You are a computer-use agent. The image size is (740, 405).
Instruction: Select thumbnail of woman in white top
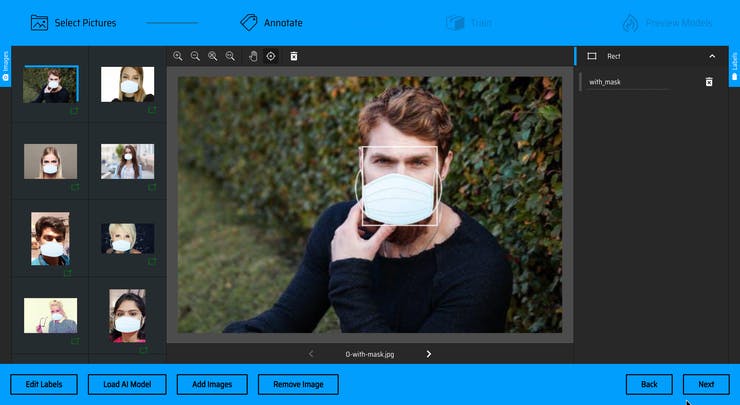coord(127,161)
